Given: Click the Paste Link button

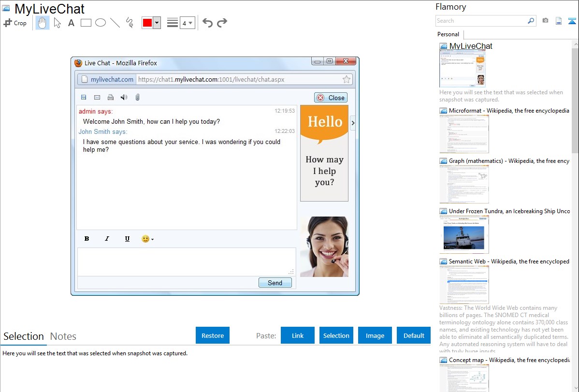Looking at the screenshot, I should coord(298,335).
